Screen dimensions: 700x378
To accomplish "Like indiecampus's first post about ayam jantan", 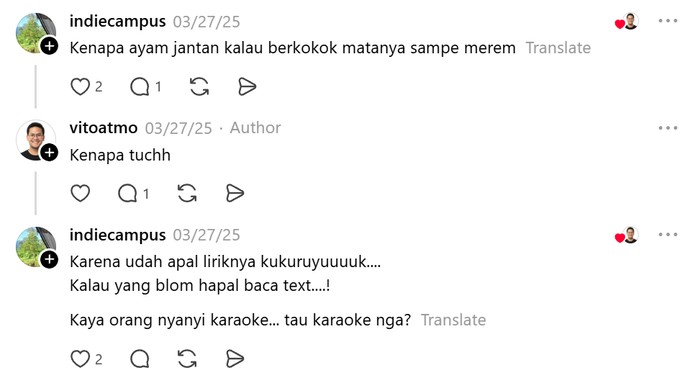I will 80,87.
